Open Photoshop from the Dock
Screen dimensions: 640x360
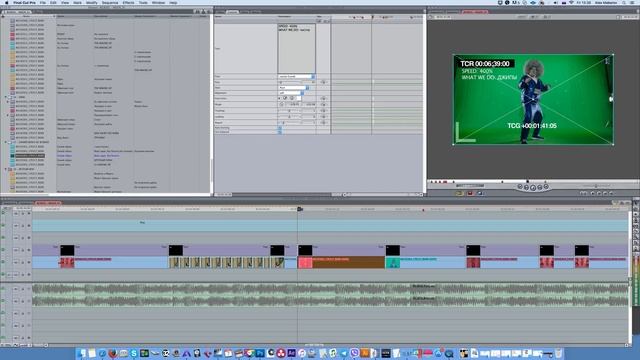260,353
